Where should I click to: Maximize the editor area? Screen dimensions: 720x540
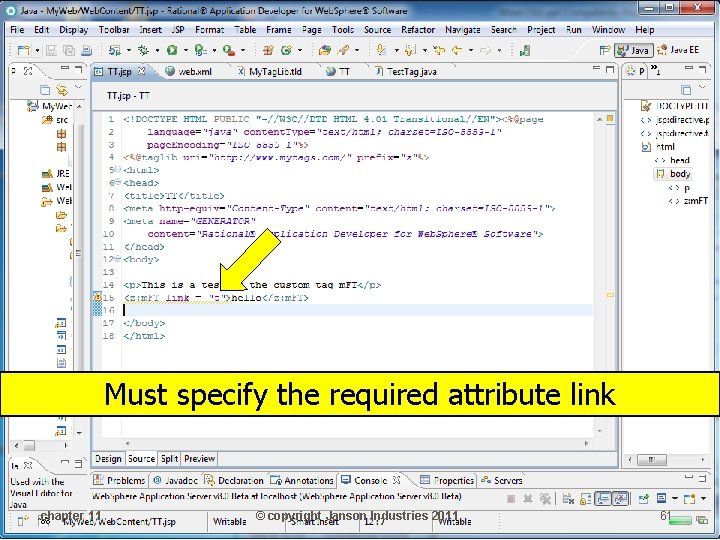click(610, 69)
